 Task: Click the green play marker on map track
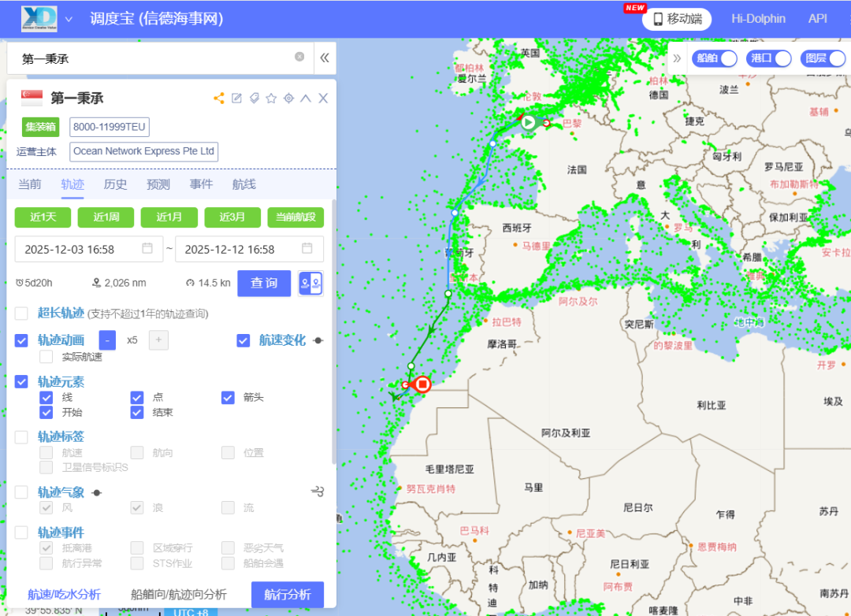coord(528,122)
